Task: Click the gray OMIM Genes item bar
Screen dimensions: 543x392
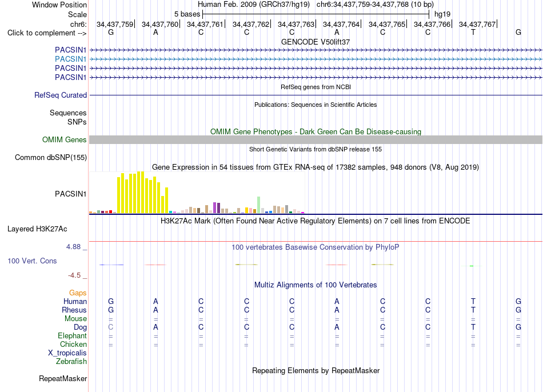Action: pos(316,139)
